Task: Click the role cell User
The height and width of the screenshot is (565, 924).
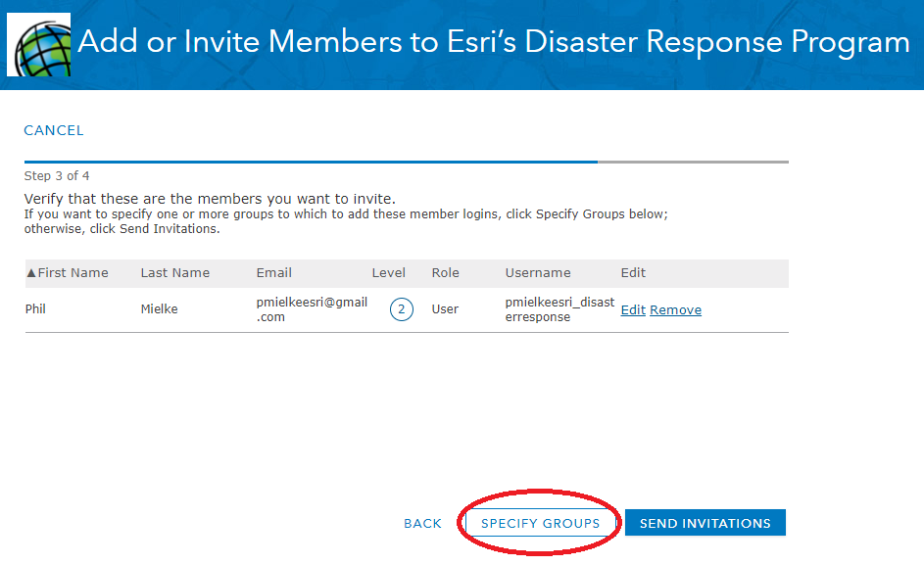Action: 445,308
